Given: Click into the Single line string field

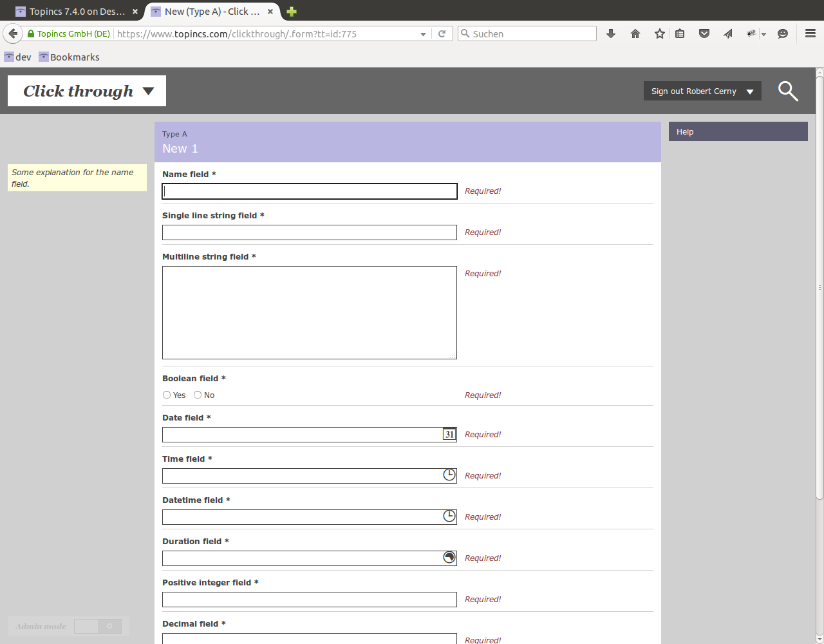Looking at the screenshot, I should click(x=309, y=232).
